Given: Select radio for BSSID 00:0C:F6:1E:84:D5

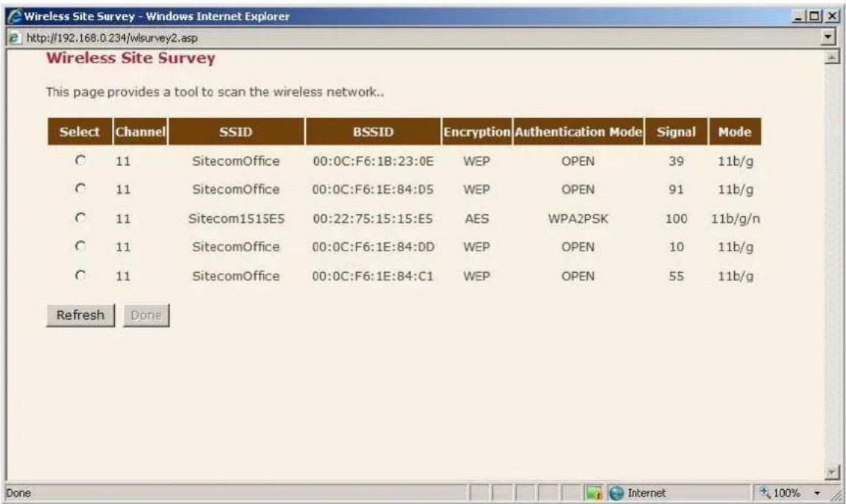Looking at the screenshot, I should [81, 189].
